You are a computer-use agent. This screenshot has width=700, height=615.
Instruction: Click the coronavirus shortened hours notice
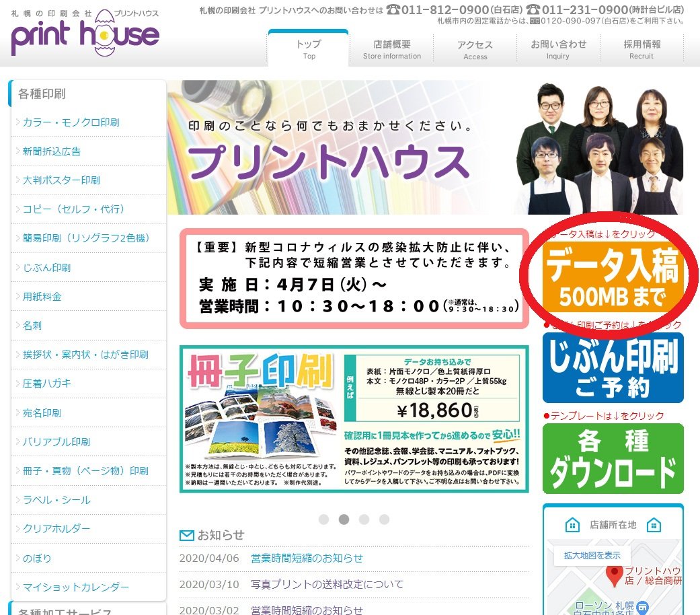[354, 279]
